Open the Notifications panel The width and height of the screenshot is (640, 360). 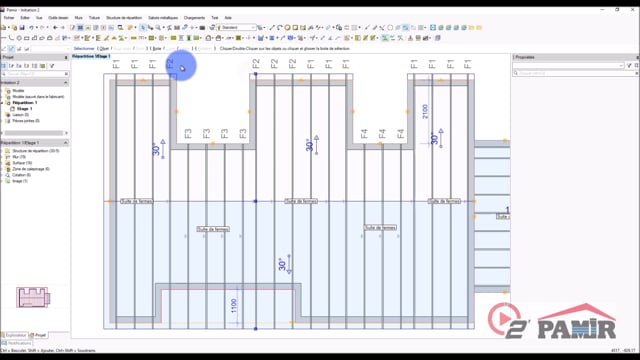tap(17, 343)
